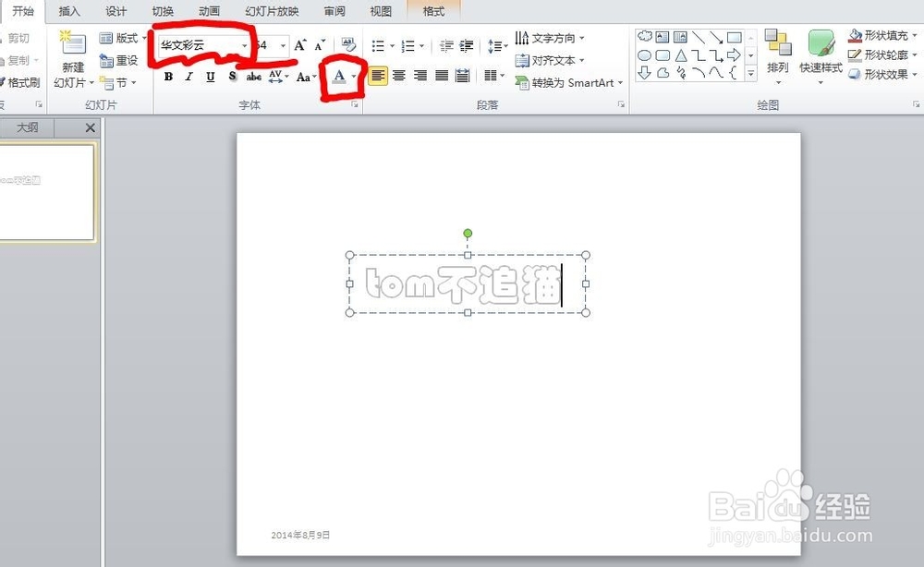This screenshot has height=567, width=924.
Task: Select left brace shape
Action: coord(735,73)
